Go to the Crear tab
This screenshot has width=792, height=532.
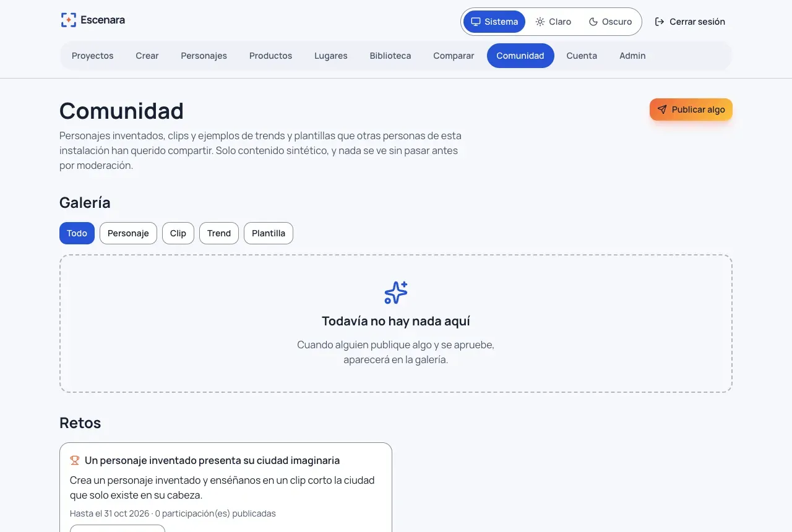click(x=147, y=56)
